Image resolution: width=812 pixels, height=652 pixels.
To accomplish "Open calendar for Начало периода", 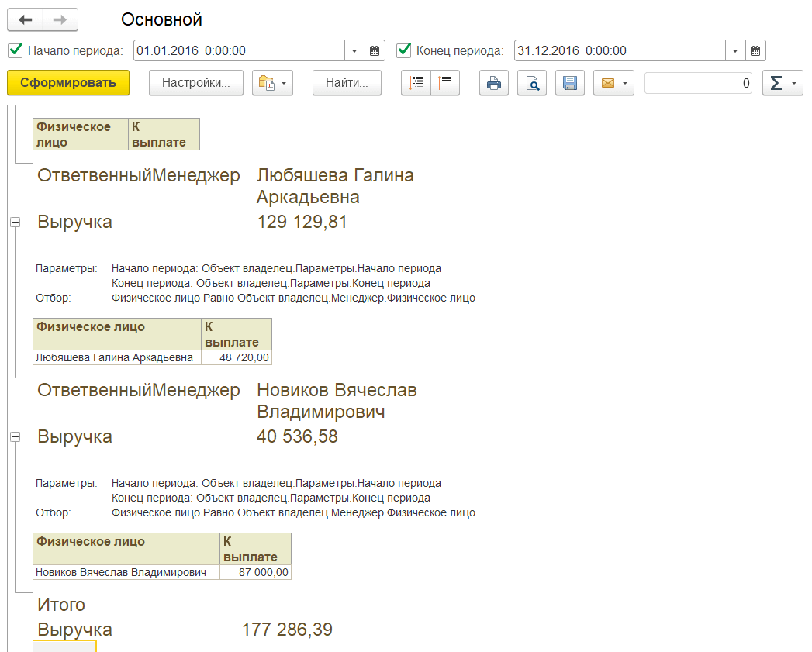I will click(x=375, y=51).
